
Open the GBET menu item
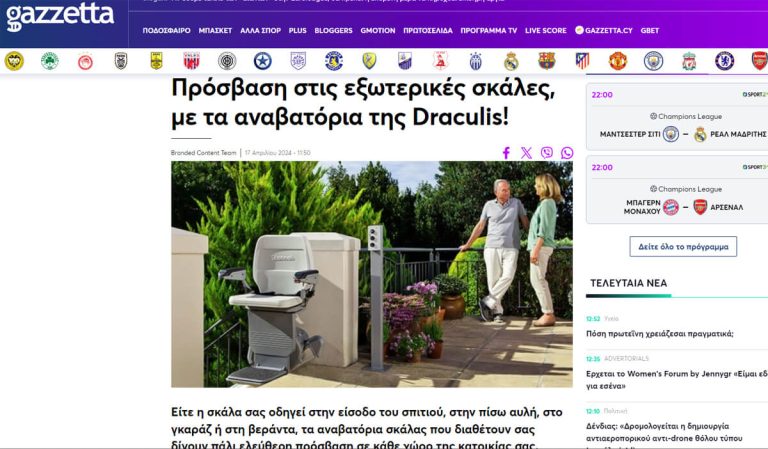pos(650,30)
